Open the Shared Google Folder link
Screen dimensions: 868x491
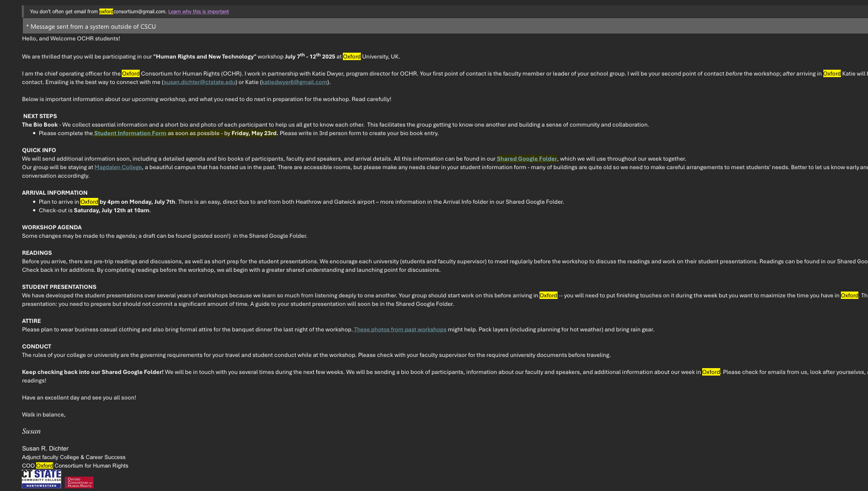coord(527,159)
